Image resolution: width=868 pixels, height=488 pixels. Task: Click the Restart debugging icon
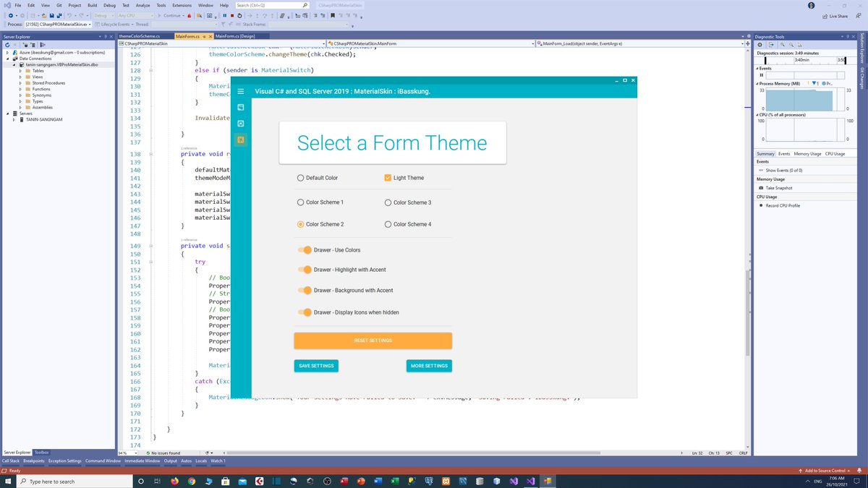click(x=240, y=15)
